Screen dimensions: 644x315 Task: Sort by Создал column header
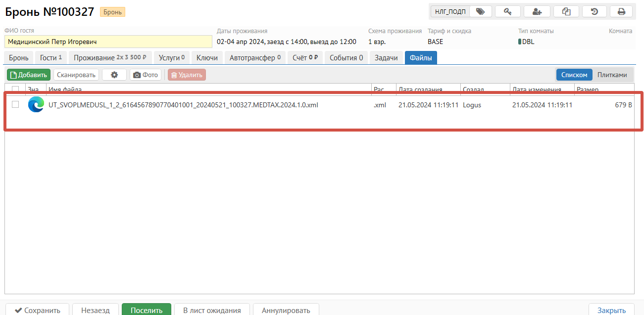click(x=485, y=89)
